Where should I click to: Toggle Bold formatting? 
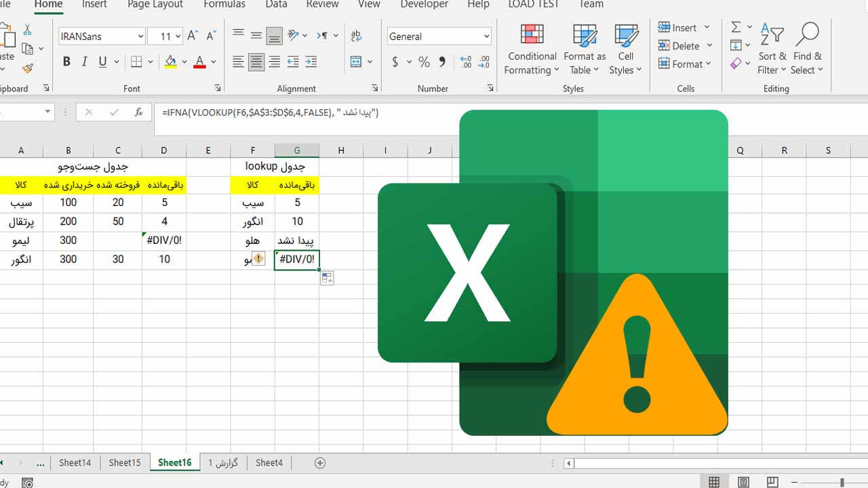66,62
